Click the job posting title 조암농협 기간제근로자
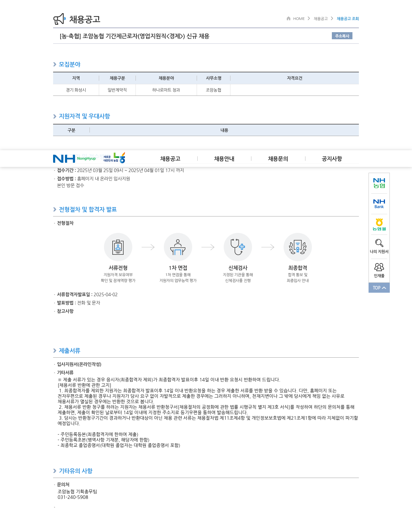Screen dimensions: 412x532 [135, 36]
